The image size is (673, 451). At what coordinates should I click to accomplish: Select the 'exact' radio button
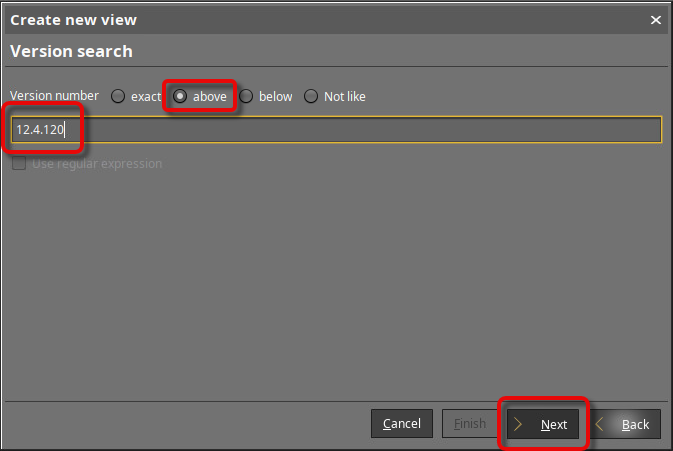tap(118, 97)
